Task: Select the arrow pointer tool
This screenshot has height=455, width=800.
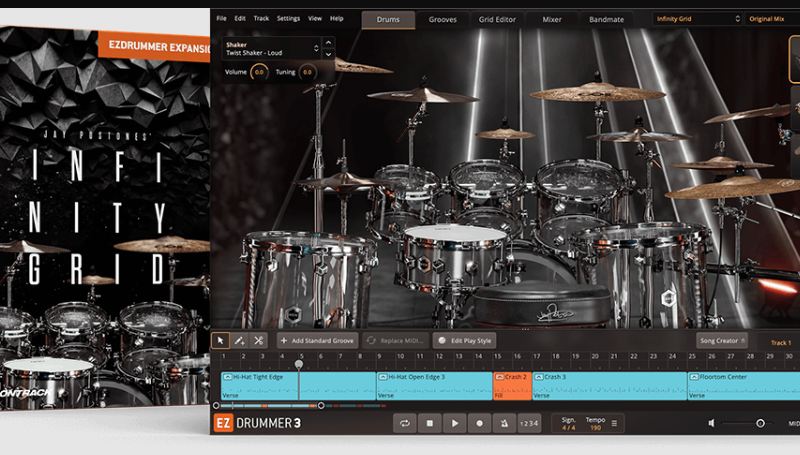Action: pos(220,340)
